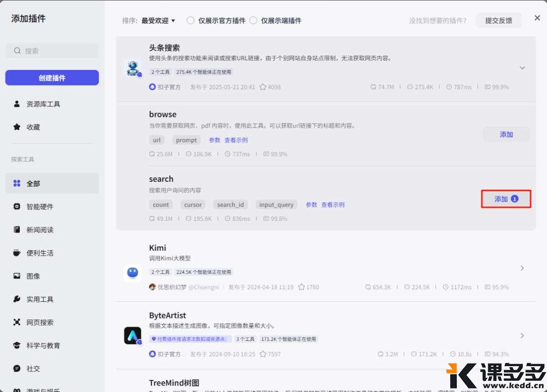Image resolution: width=547 pixels, height=392 pixels.
Task: Click the search magnifier icon in sidebar
Action: pyautogui.click(x=17, y=51)
